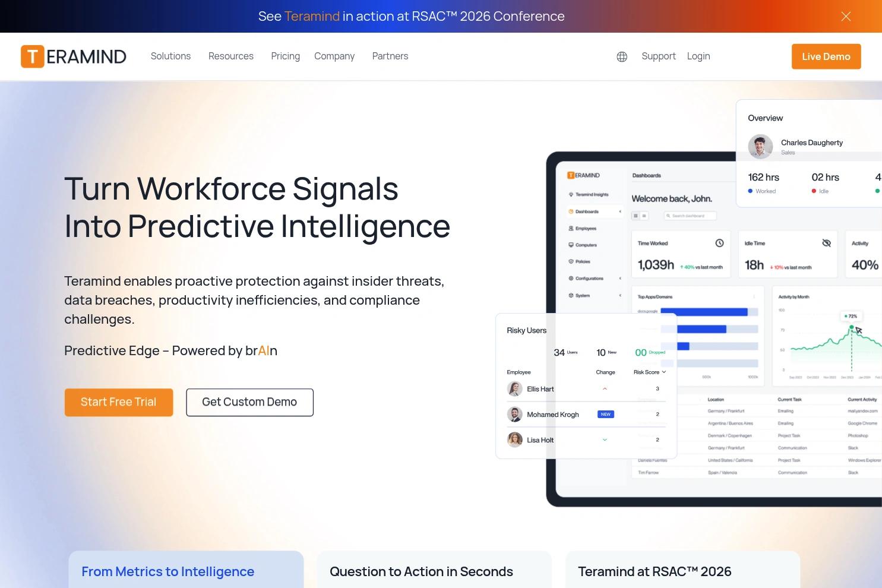
Task: Click Mohamed Krogh's avatar
Action: [x=514, y=415]
